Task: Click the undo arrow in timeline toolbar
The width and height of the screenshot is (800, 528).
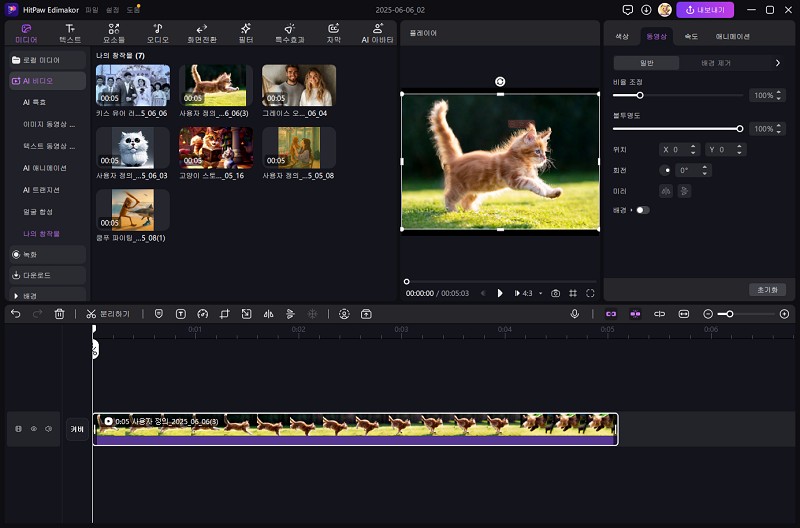Action: 15,314
